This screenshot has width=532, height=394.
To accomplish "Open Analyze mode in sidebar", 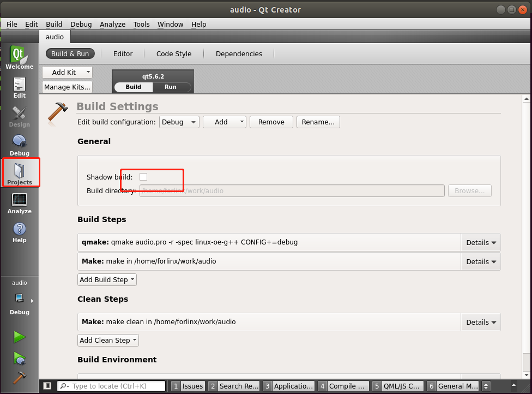I will 20,203.
